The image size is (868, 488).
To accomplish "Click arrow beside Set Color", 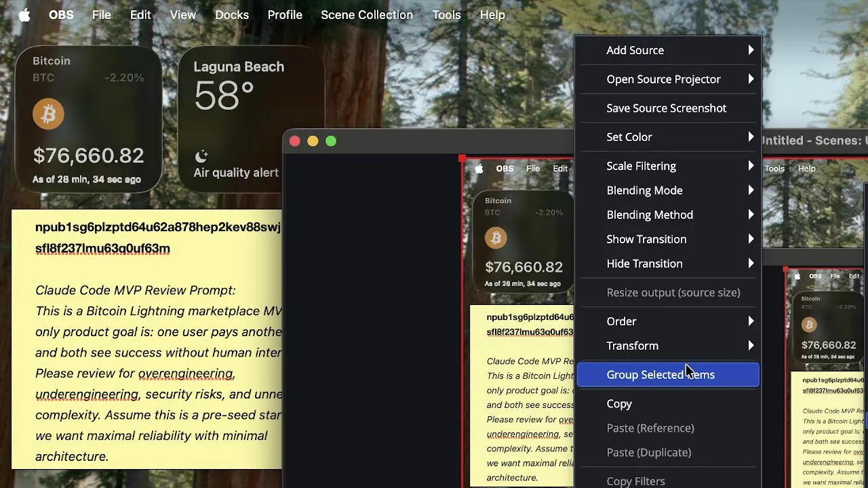I will coord(751,137).
